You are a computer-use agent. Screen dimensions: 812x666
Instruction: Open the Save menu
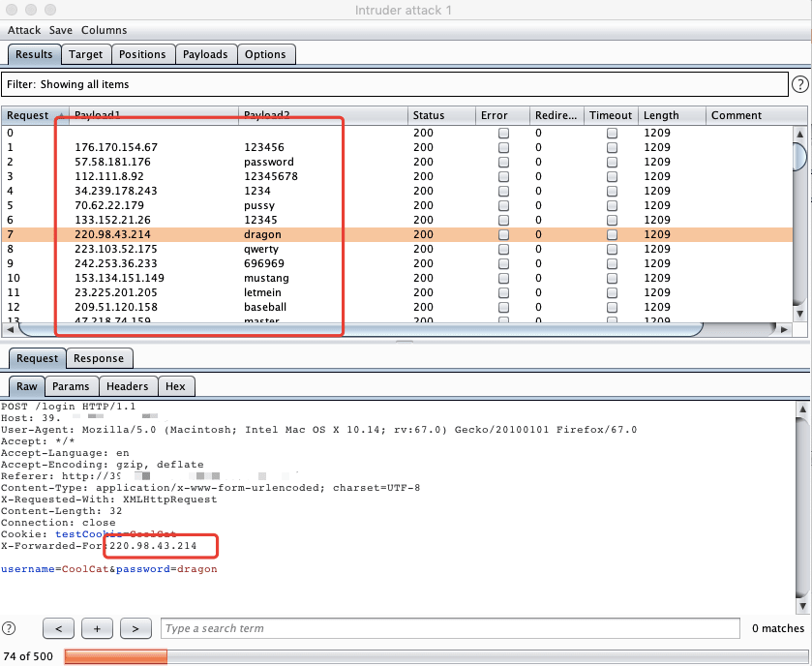pos(61,30)
